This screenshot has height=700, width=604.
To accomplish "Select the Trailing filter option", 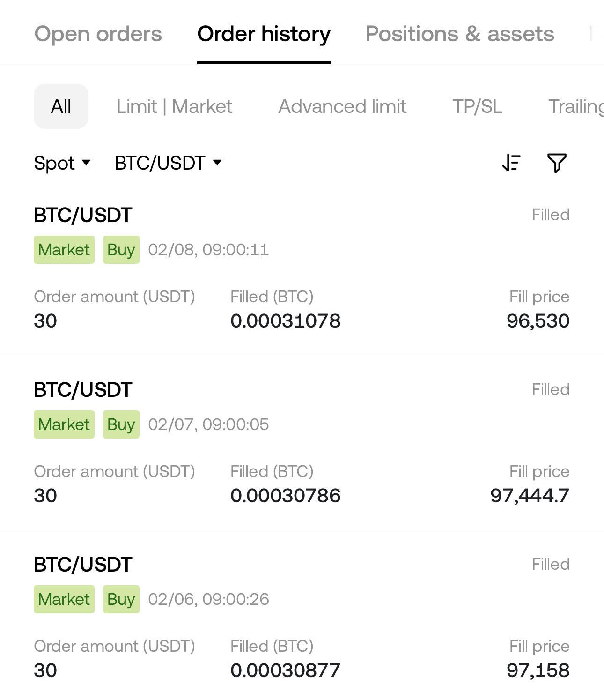I will (576, 106).
